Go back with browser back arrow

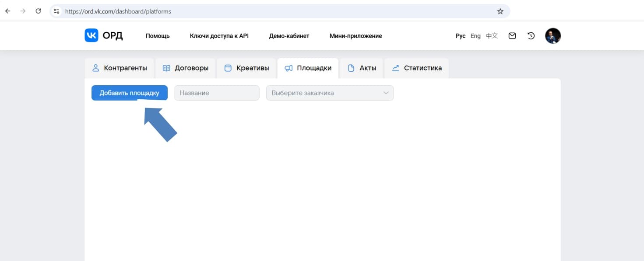pyautogui.click(x=8, y=11)
